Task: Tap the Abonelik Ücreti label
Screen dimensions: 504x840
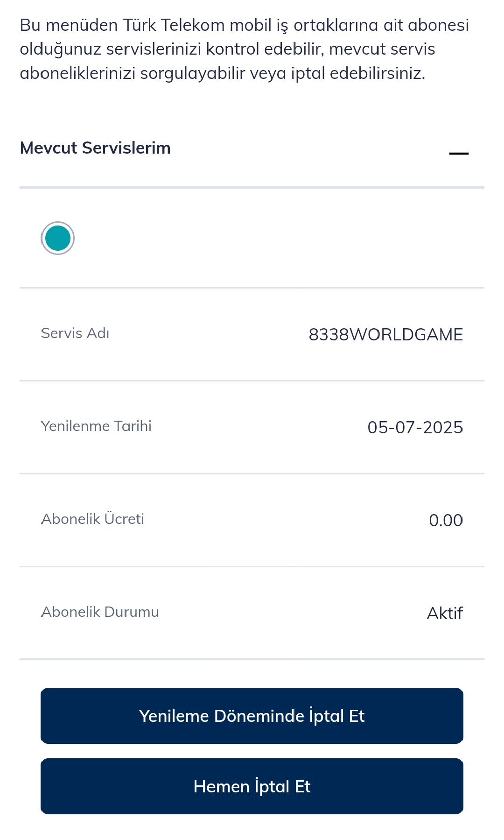Action: tap(92, 519)
